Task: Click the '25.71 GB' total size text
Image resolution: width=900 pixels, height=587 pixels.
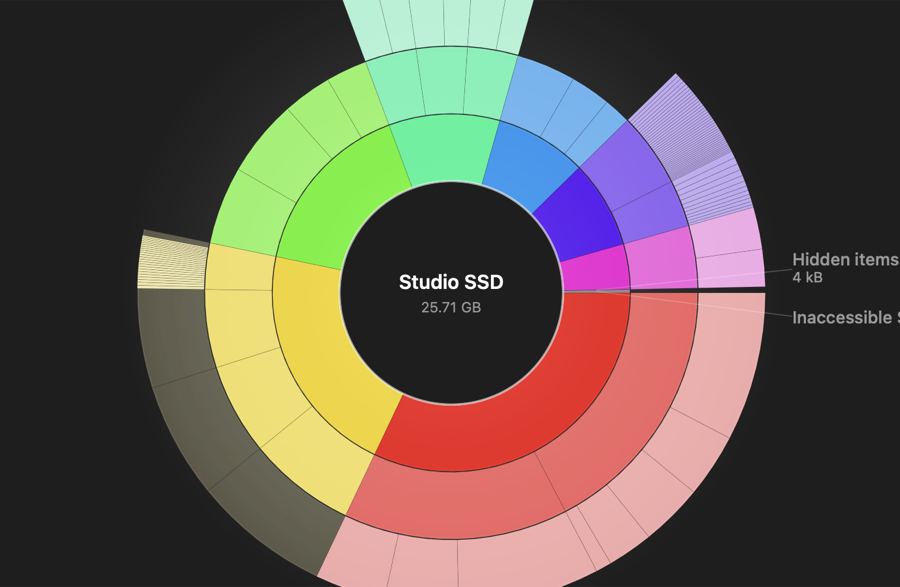Action: (451, 308)
